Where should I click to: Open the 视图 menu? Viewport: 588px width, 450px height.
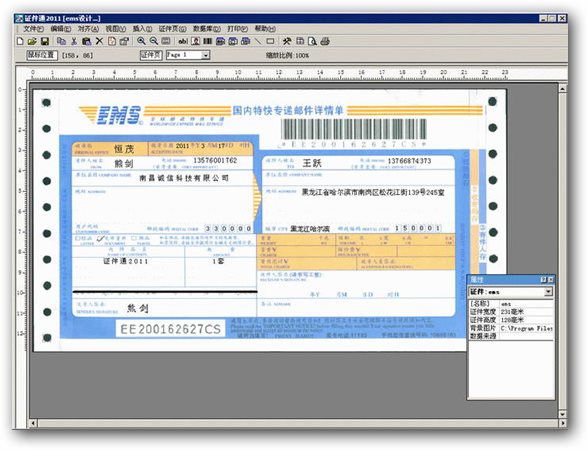116,29
